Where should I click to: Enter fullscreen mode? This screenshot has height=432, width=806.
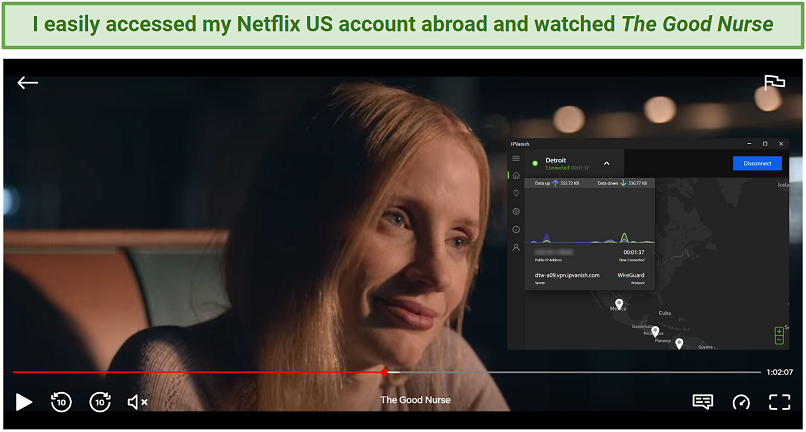[x=779, y=402]
